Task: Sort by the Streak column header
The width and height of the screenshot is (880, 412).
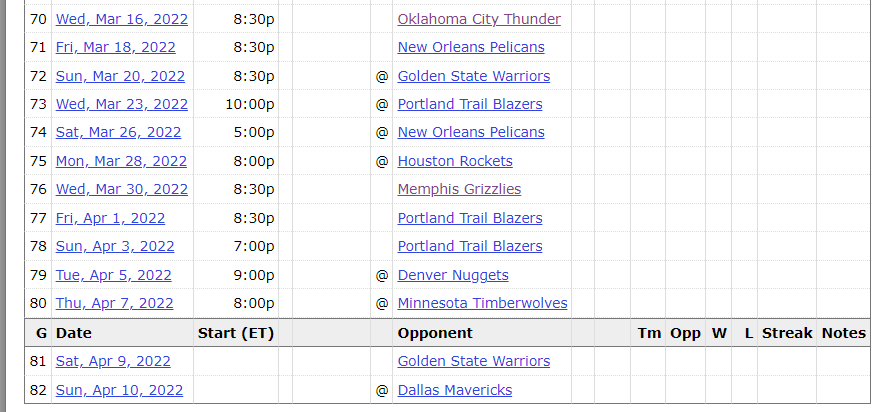Action: pyautogui.click(x=787, y=333)
